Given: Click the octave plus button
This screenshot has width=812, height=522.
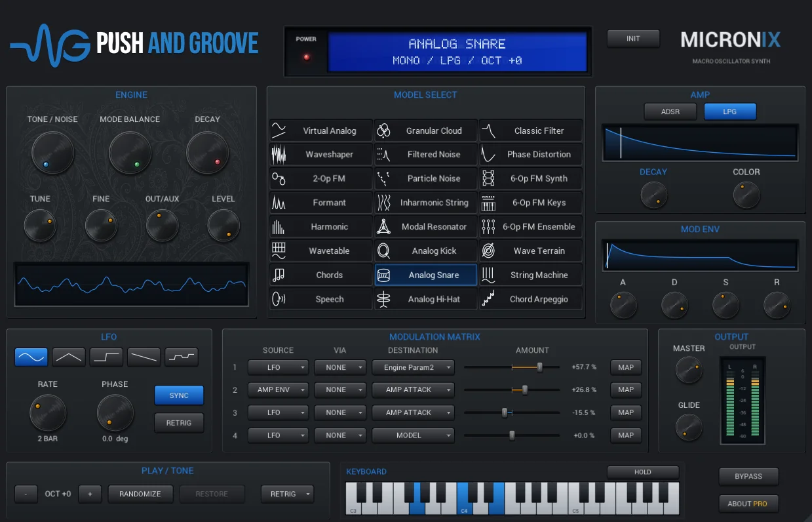Looking at the screenshot, I should (x=90, y=494).
